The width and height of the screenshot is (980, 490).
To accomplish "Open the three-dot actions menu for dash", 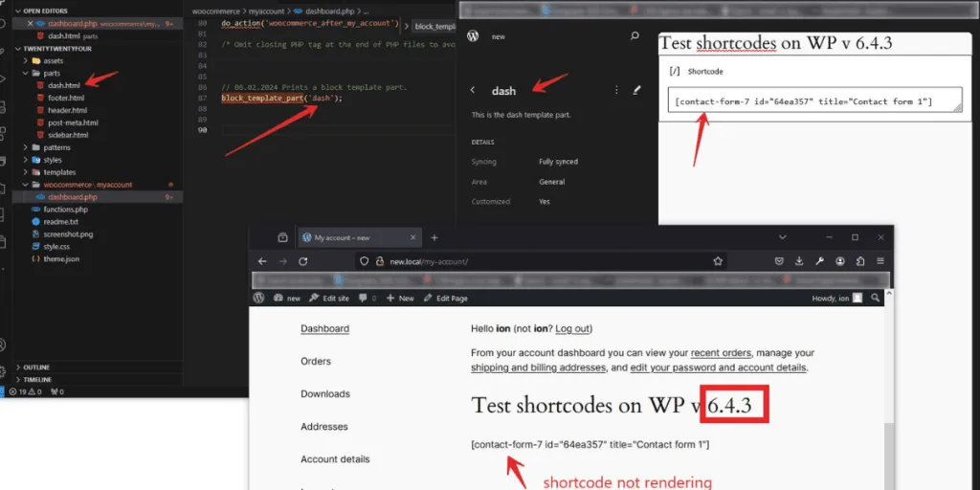I will (x=615, y=91).
